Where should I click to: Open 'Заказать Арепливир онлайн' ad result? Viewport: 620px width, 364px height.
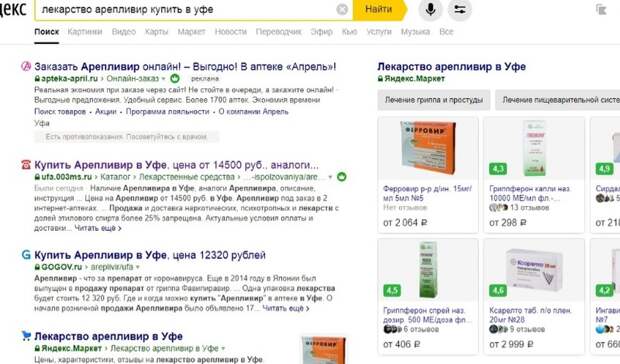click(185, 66)
